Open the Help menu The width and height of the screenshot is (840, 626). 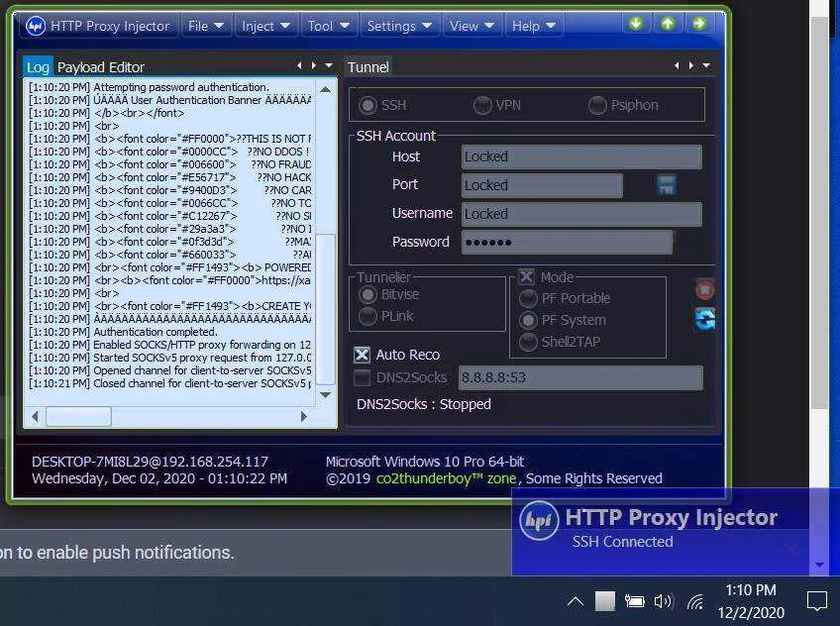[534, 26]
